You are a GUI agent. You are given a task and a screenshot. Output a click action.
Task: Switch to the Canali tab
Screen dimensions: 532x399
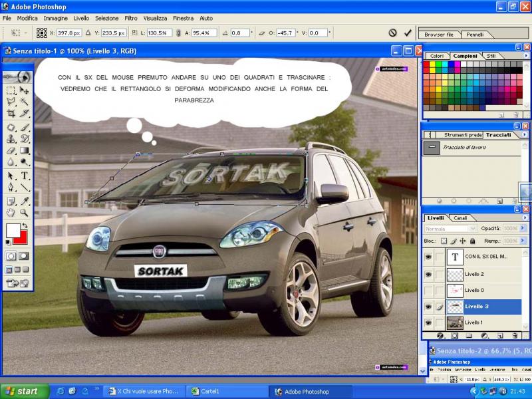click(x=460, y=218)
